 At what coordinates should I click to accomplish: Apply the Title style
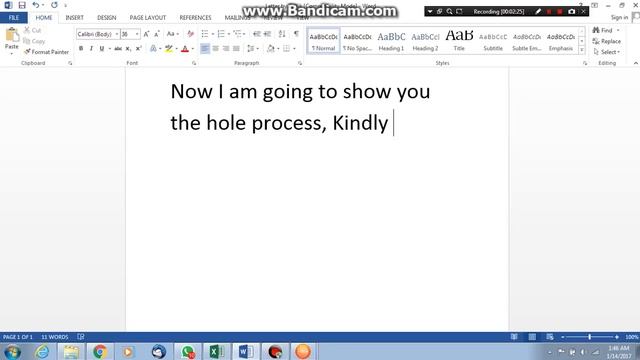(x=459, y=41)
